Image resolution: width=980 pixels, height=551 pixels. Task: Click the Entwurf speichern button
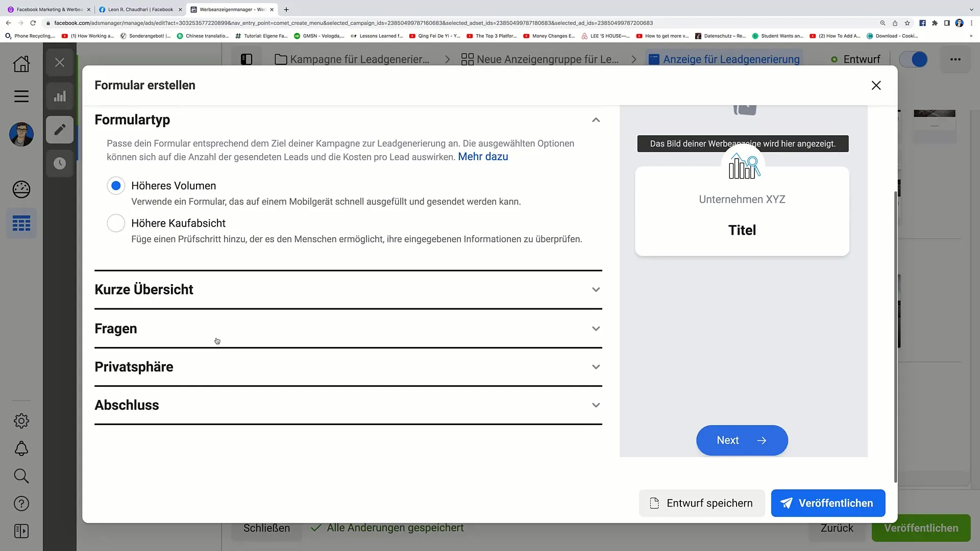point(701,503)
